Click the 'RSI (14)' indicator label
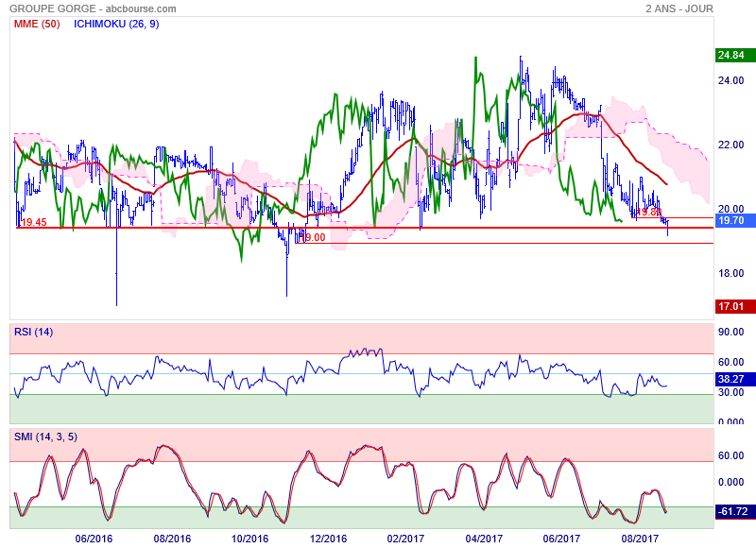 (33, 332)
